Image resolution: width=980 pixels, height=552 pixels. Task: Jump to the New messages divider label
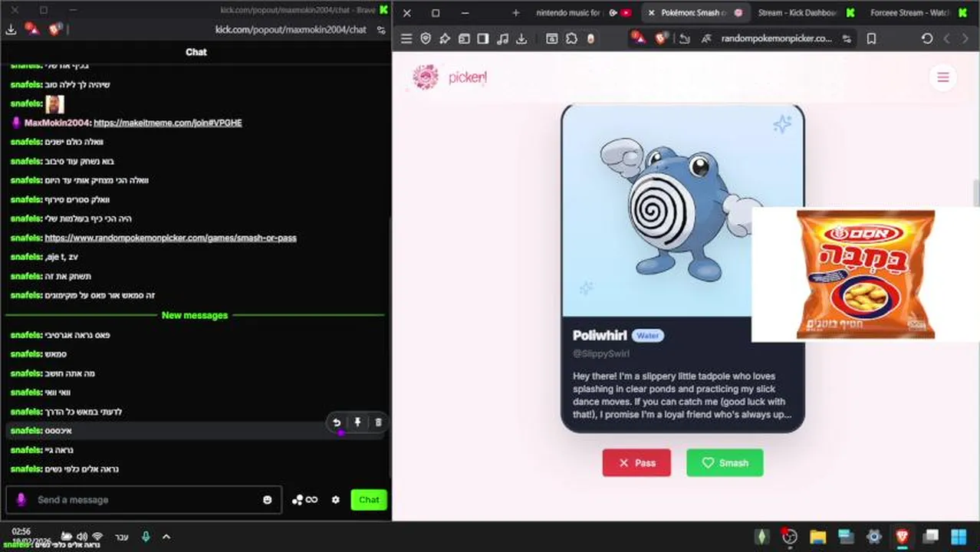tap(195, 315)
